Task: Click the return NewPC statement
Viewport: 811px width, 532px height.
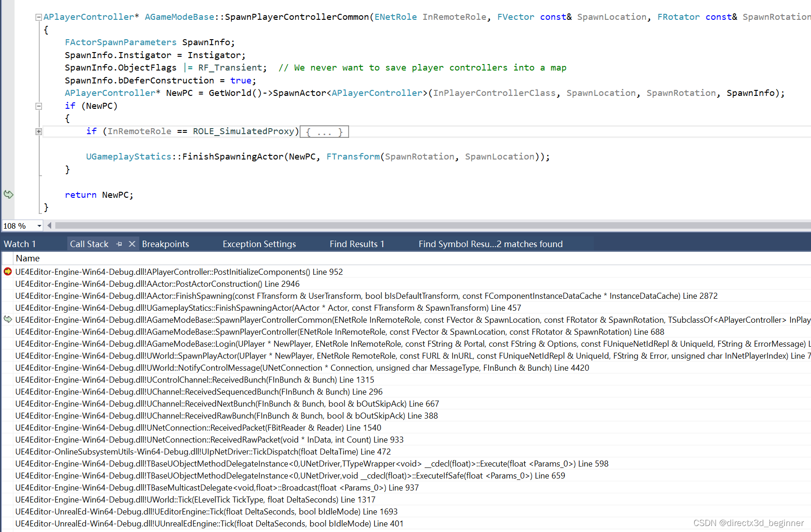Action: point(99,195)
